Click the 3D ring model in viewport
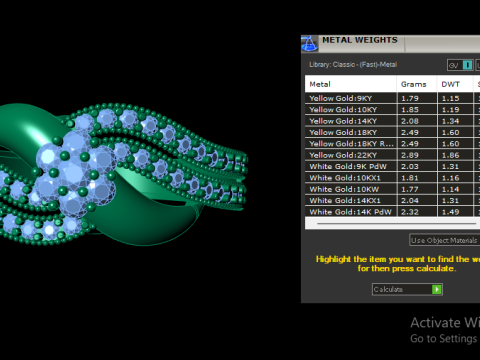The height and width of the screenshot is (360, 480). pyautogui.click(x=123, y=174)
